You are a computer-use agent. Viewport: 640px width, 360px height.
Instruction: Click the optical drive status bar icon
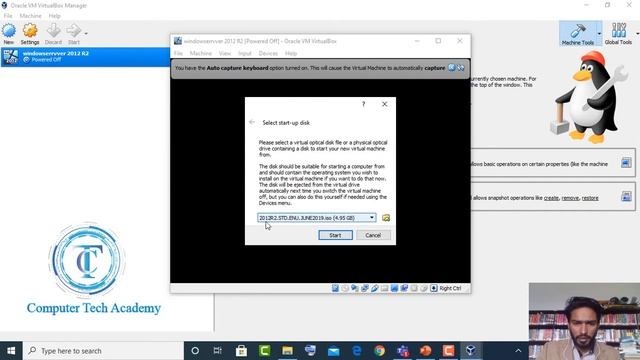345,288
